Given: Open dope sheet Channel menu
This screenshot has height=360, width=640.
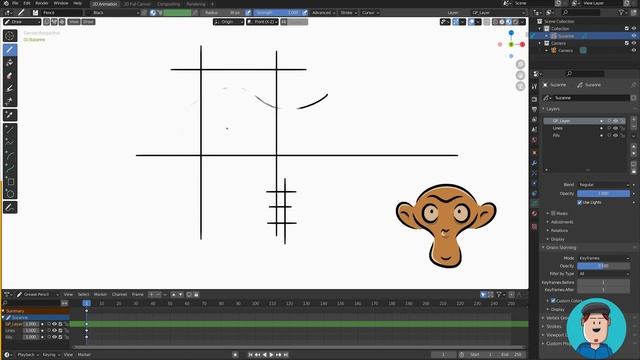Looking at the screenshot, I should [x=119, y=294].
